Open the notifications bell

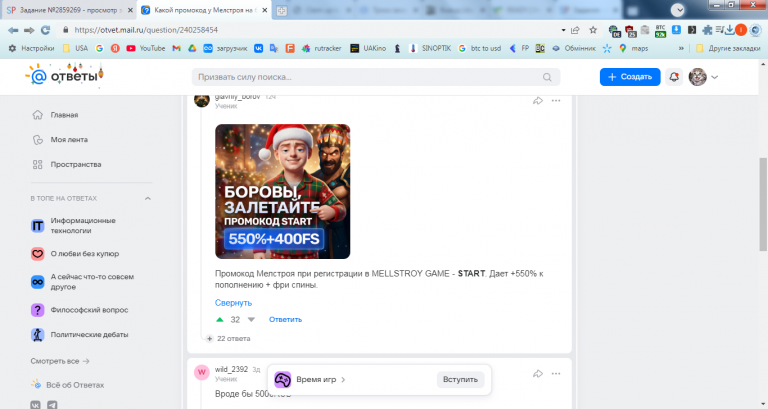(x=674, y=77)
